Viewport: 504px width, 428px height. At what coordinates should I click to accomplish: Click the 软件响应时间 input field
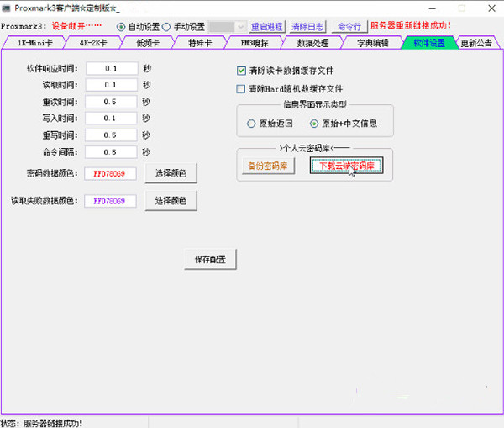click(x=110, y=67)
